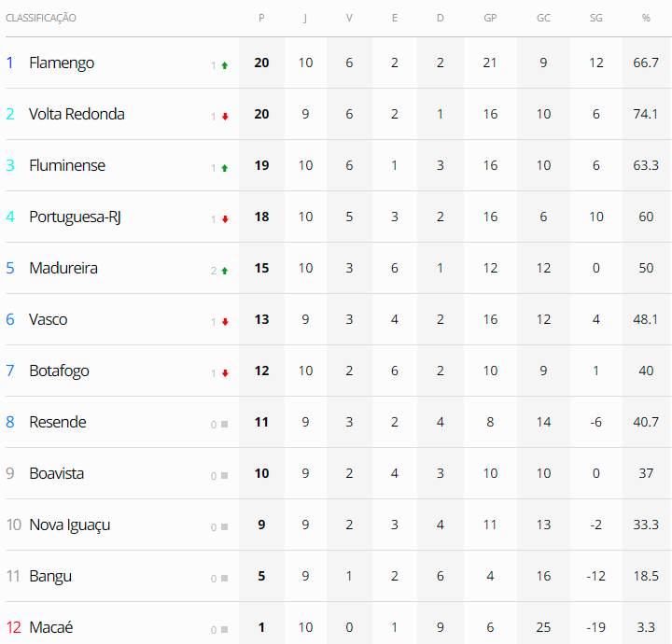Open the Bangu team link
Screen dimensions: 672x644
[50, 576]
